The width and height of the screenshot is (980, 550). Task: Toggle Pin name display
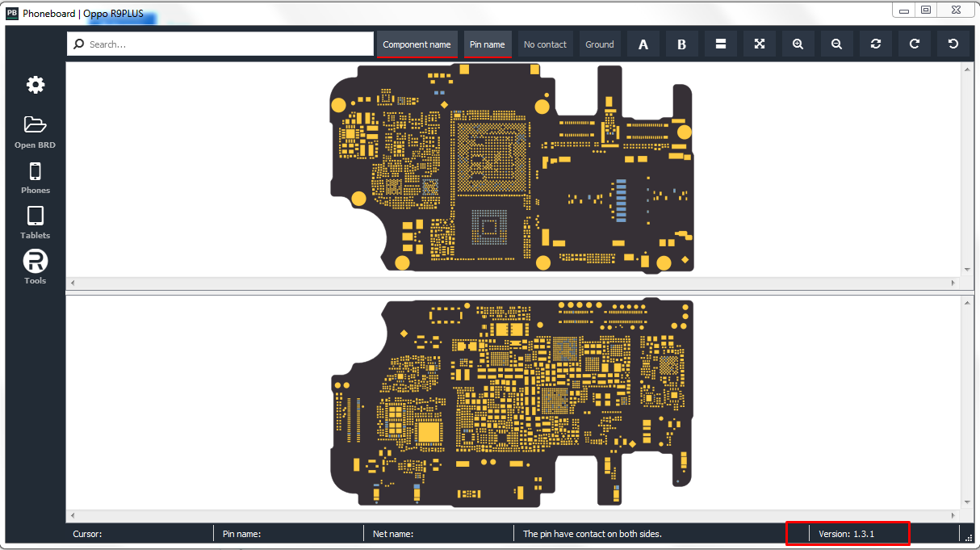click(x=488, y=44)
